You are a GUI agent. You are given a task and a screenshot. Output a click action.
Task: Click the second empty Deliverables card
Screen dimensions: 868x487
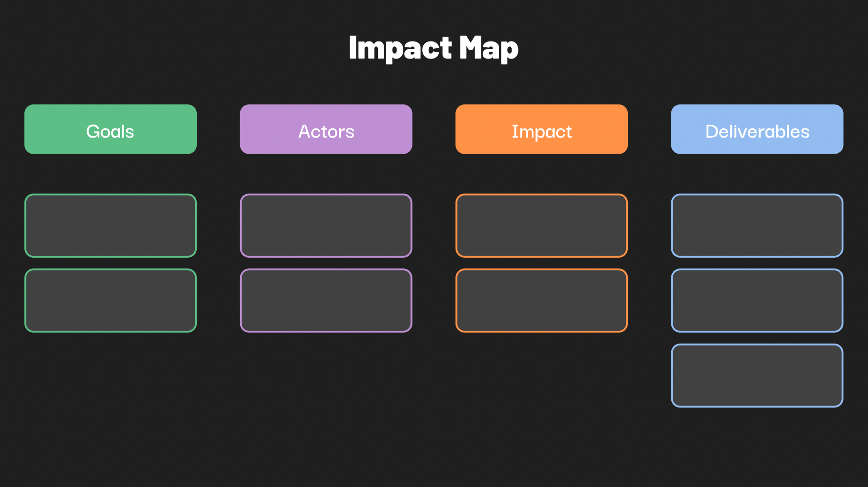757,301
